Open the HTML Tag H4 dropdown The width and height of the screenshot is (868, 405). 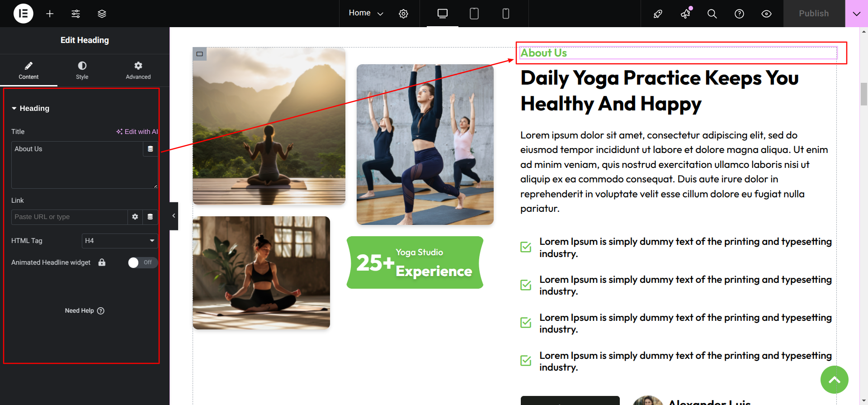[120, 241]
